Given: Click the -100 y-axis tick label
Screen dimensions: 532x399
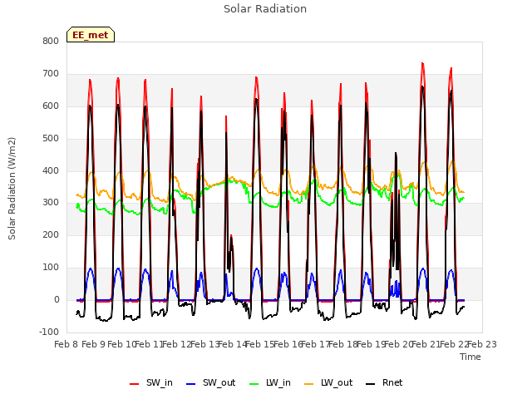Looking at the screenshot, I should coord(49,332).
